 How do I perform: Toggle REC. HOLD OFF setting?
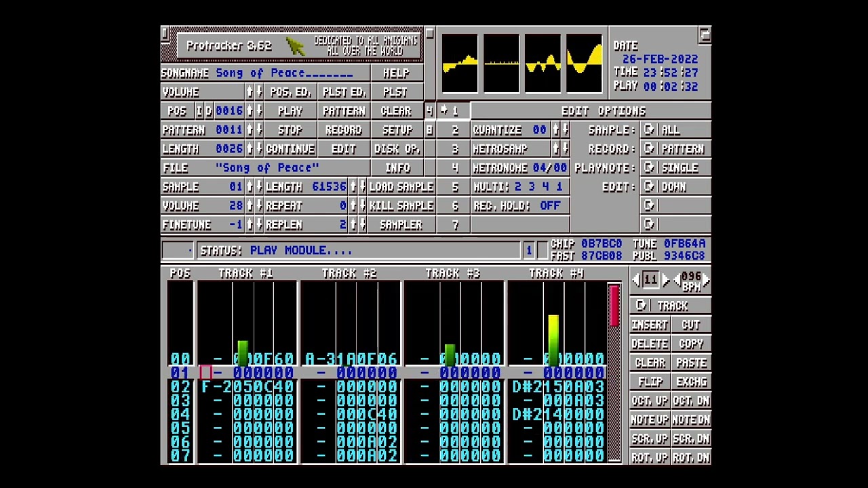click(x=521, y=206)
